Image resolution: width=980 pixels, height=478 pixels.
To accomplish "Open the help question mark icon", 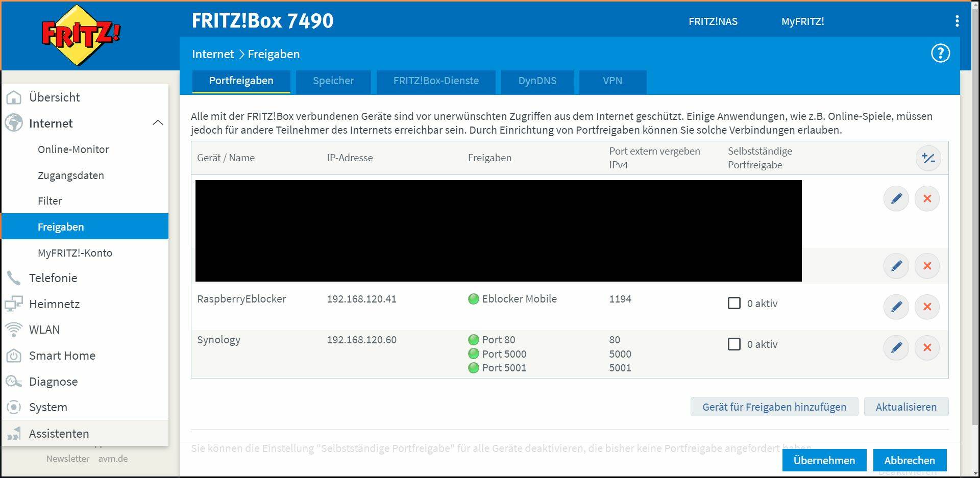I will click(x=940, y=53).
